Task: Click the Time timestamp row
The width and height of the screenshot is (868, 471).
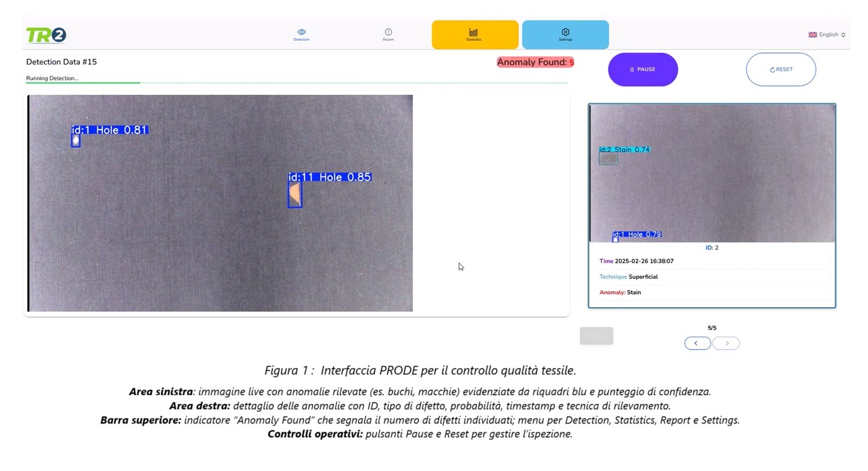Action: (x=636, y=261)
